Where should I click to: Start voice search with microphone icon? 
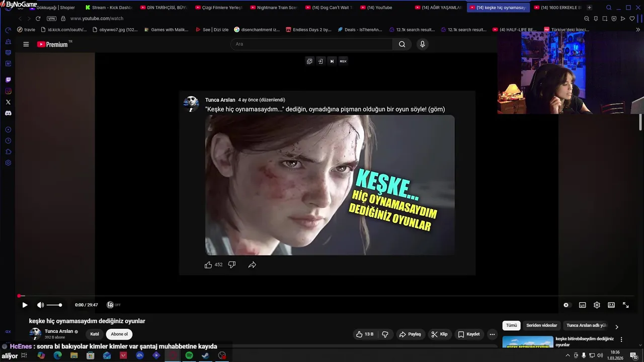point(422,44)
